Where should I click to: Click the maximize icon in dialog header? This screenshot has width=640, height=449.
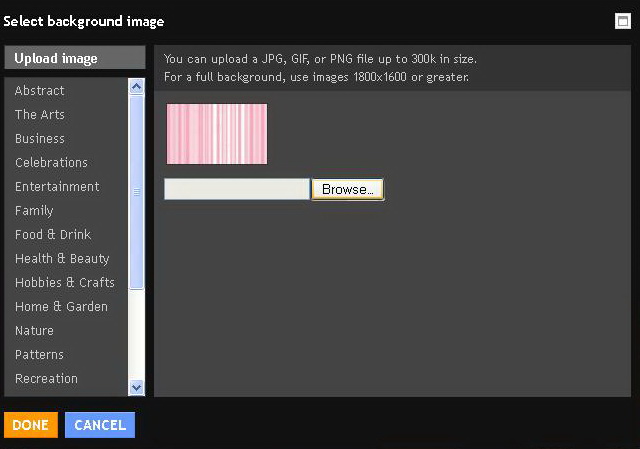[x=622, y=21]
